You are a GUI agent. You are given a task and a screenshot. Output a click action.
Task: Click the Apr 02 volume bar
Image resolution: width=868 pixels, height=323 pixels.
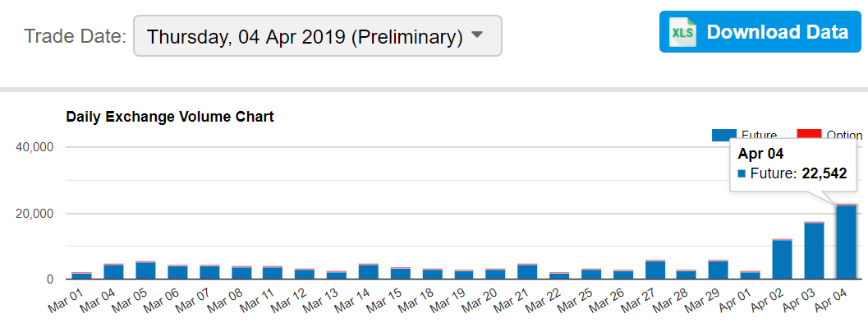click(783, 259)
